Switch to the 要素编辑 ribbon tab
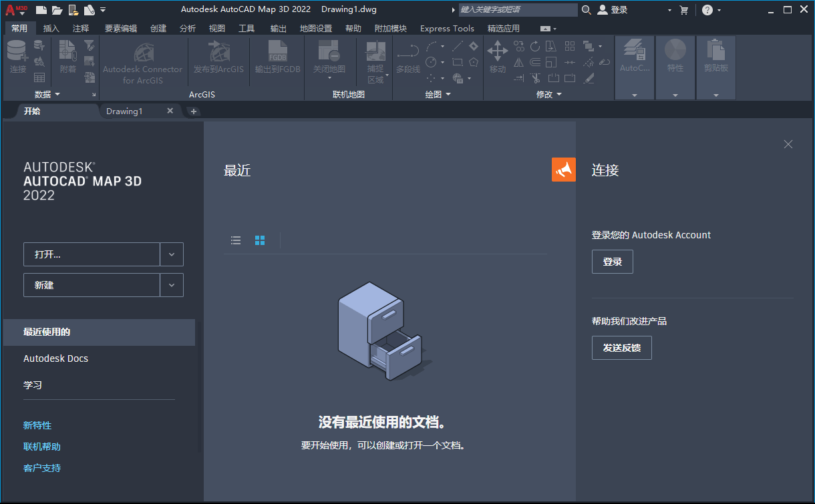 (x=121, y=29)
